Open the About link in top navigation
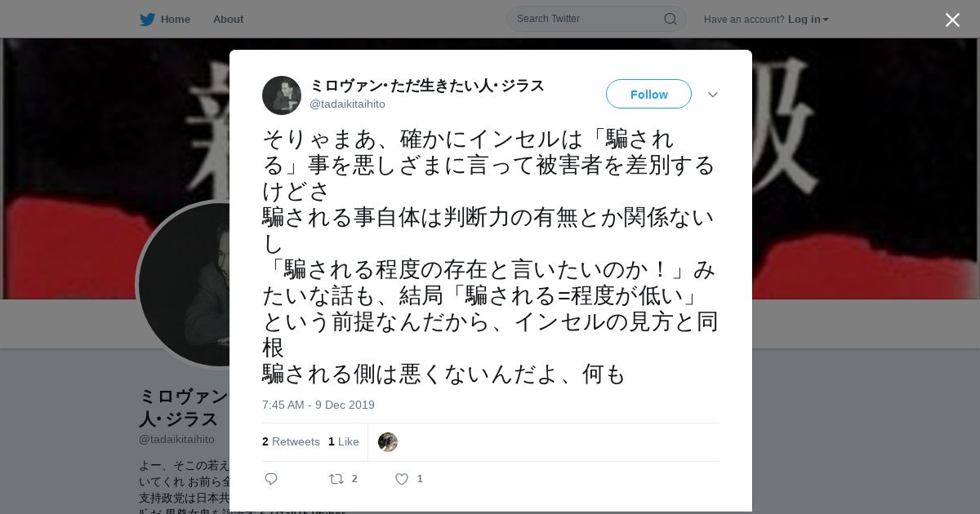Image resolution: width=980 pixels, height=514 pixels. coord(228,20)
